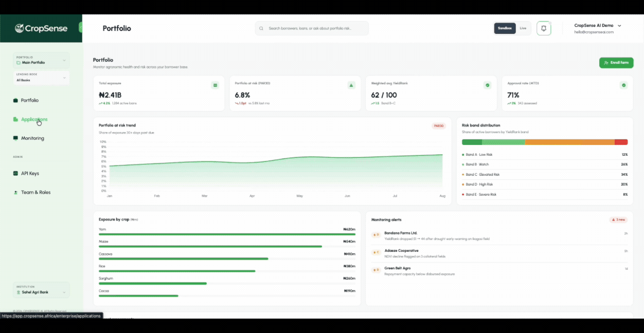Screen dimensions: 644x333
Task: Open the Green Belt Agro alert
Action: coord(499,271)
